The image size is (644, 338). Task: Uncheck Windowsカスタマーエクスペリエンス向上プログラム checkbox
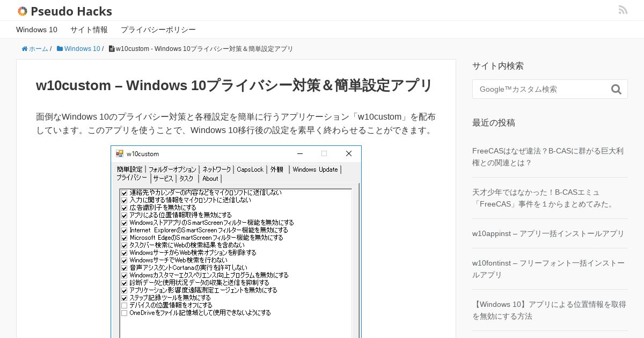coord(124,275)
